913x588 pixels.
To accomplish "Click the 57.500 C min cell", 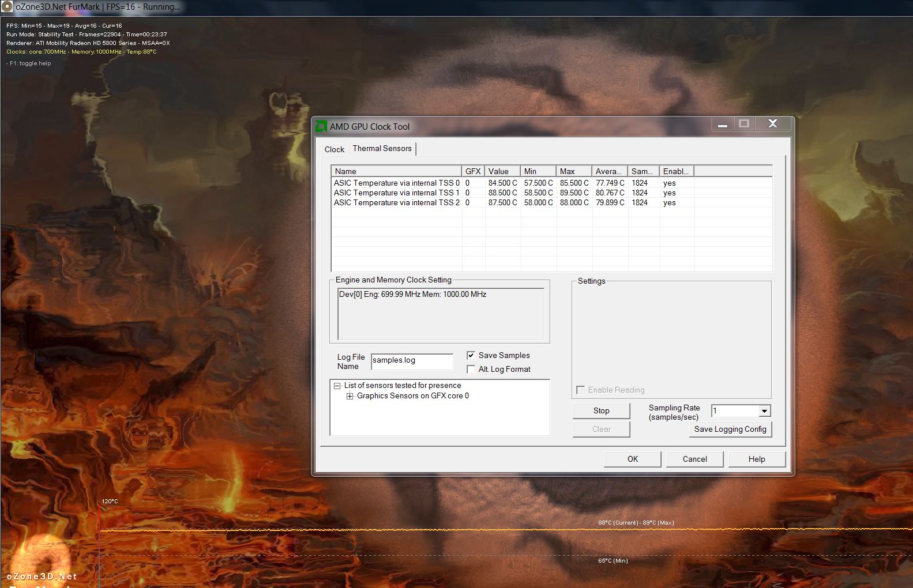I will (x=539, y=183).
